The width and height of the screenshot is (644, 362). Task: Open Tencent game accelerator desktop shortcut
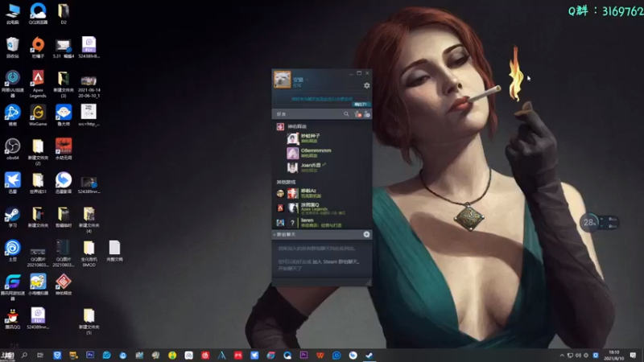click(x=12, y=287)
